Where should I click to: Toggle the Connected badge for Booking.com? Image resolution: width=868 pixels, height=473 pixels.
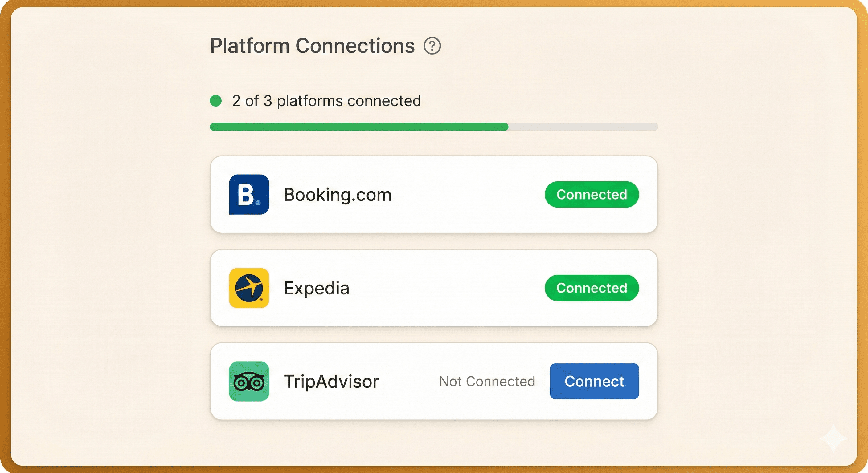coord(592,194)
